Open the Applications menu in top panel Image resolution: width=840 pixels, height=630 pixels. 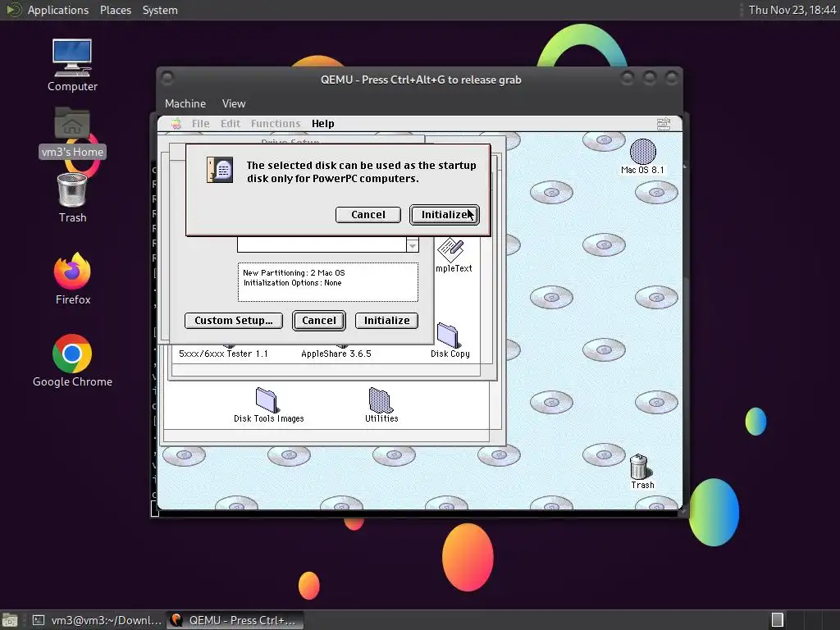[58, 10]
